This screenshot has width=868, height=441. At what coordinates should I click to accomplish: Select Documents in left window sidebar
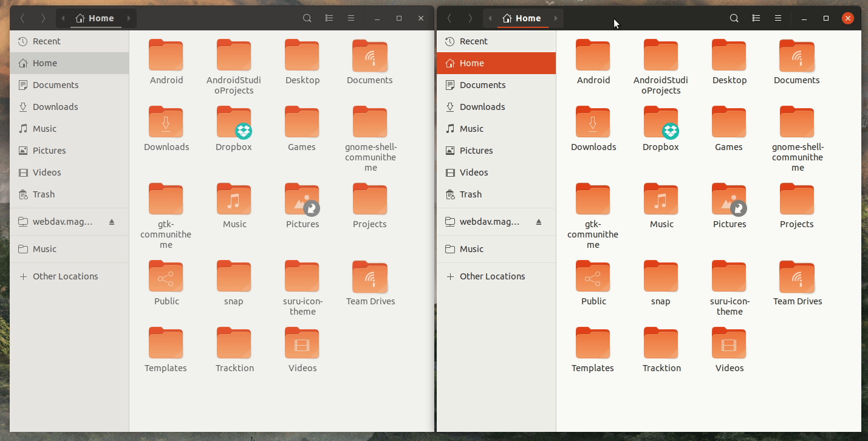coord(69,85)
